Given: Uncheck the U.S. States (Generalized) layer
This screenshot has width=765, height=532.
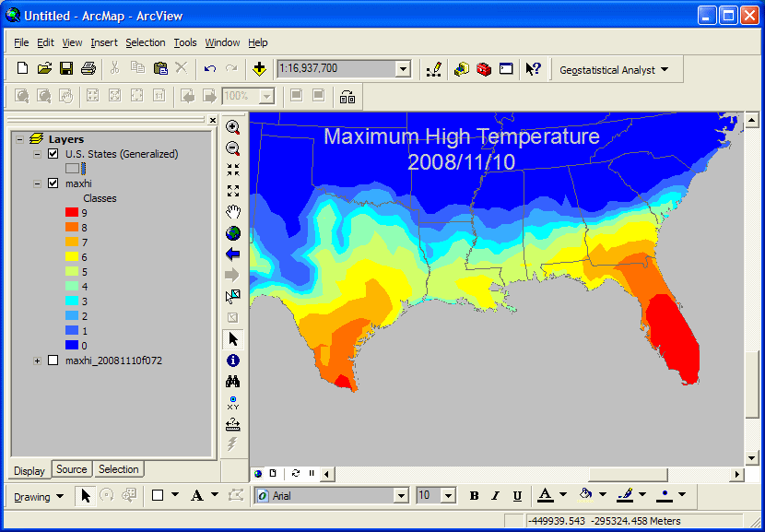Looking at the screenshot, I should tap(53, 154).
